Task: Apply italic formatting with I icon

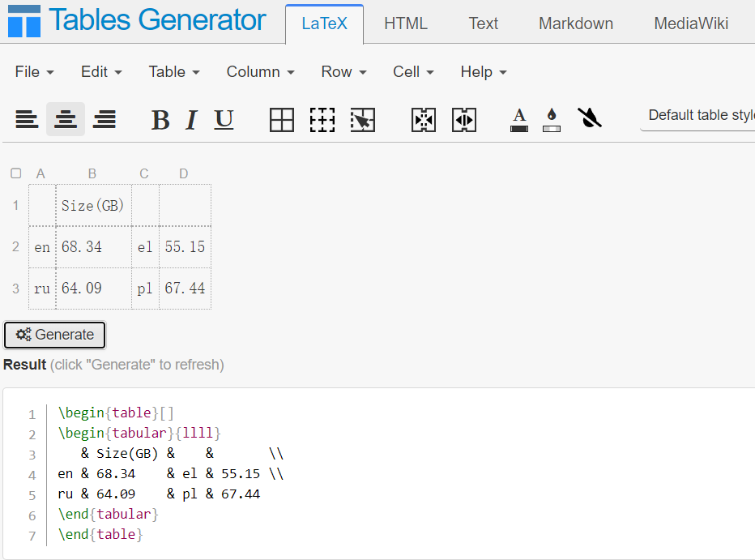Action: 191,120
